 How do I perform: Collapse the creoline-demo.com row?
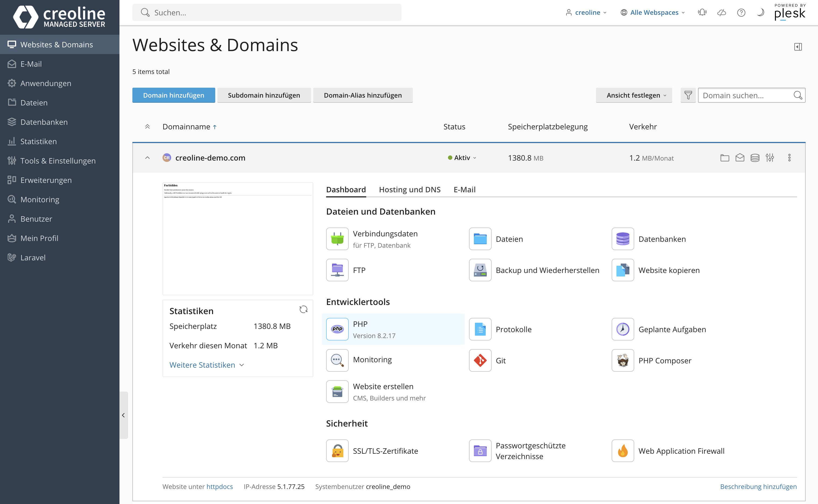coord(147,158)
